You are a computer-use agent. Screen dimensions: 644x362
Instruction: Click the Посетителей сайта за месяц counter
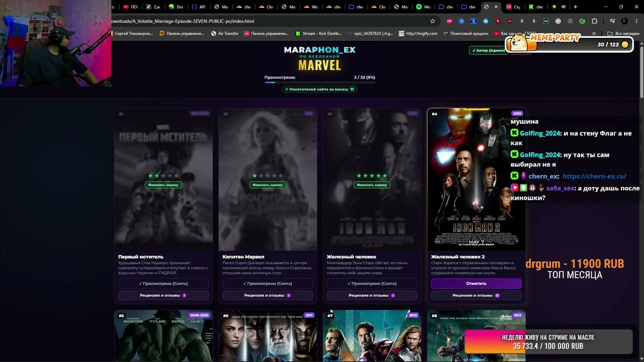coord(319,89)
